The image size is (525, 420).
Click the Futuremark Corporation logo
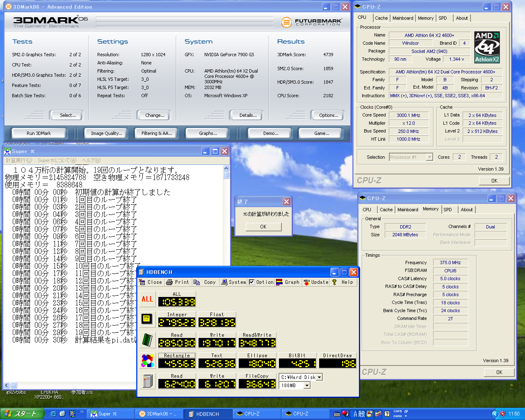point(312,22)
